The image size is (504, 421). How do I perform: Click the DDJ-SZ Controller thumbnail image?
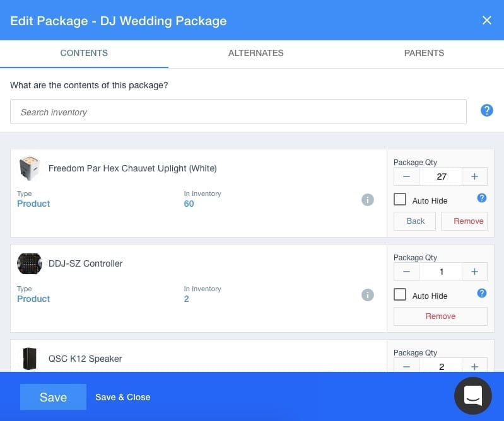click(x=29, y=263)
